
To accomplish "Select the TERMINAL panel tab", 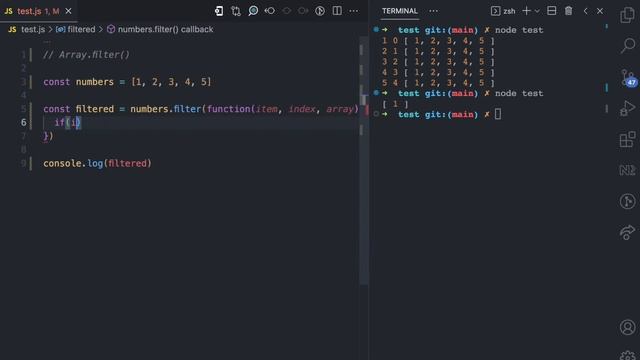I will pos(400,11).
